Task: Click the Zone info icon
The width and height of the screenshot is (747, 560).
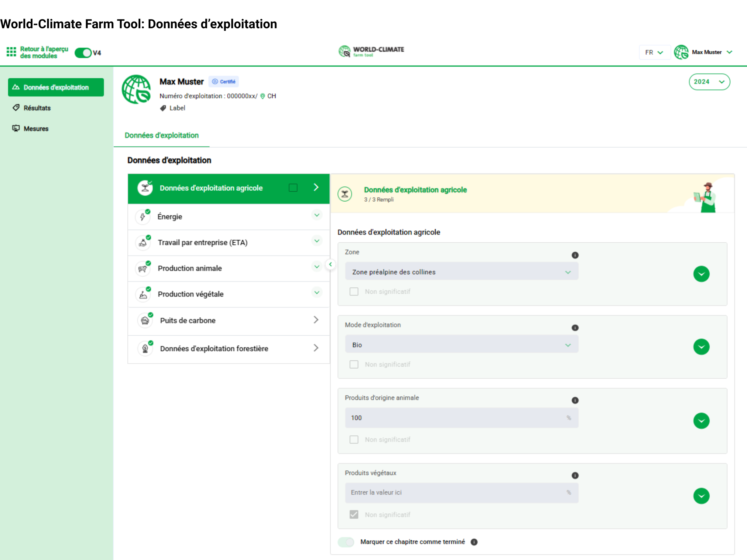Action: (x=575, y=255)
